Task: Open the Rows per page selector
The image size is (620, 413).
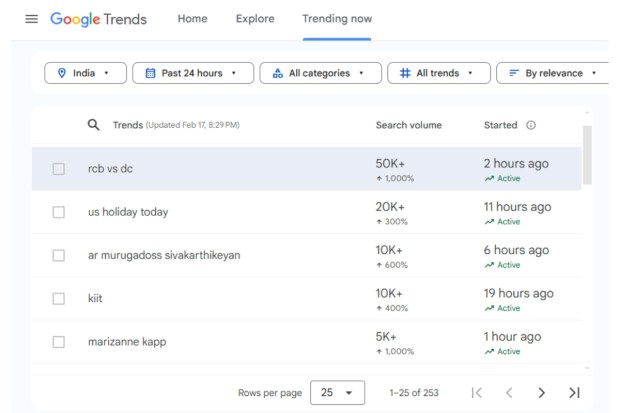Action: pyautogui.click(x=337, y=393)
